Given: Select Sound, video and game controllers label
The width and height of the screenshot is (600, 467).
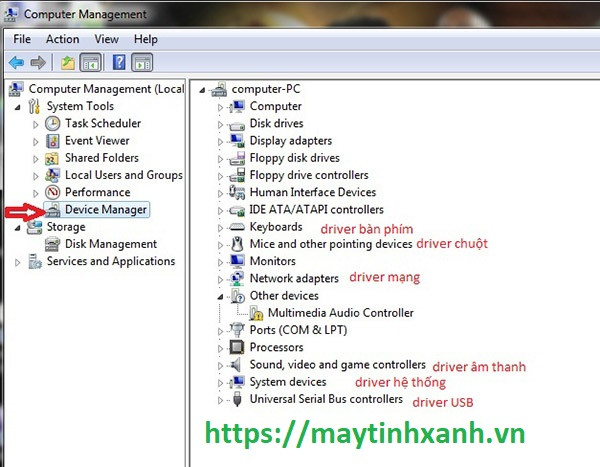Looking at the screenshot, I should (x=338, y=364).
